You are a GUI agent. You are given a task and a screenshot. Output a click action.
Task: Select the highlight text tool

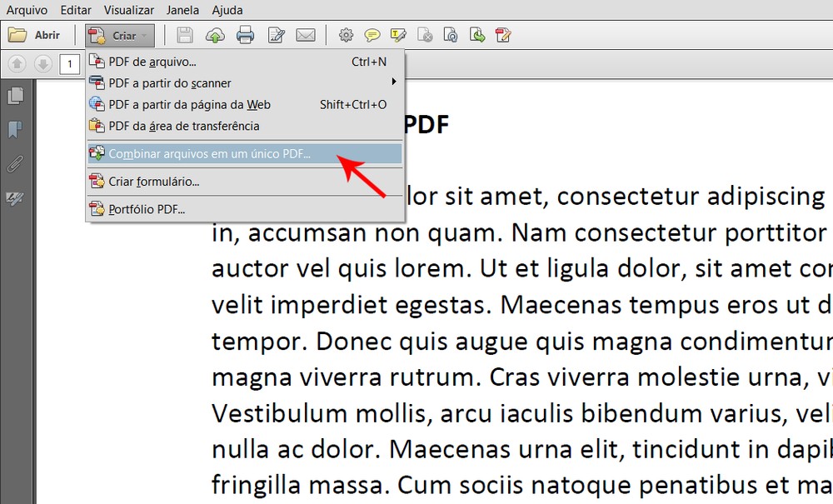coord(397,34)
